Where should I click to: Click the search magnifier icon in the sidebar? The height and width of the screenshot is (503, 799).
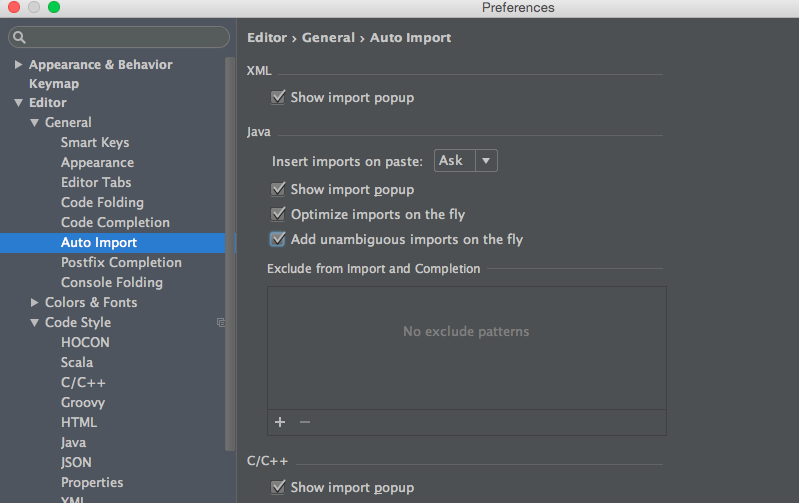pos(20,38)
